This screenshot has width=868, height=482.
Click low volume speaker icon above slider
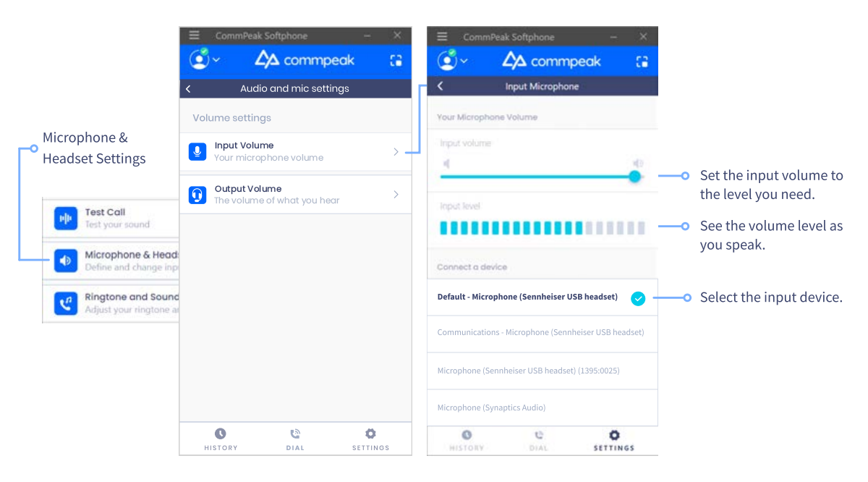pyautogui.click(x=446, y=164)
